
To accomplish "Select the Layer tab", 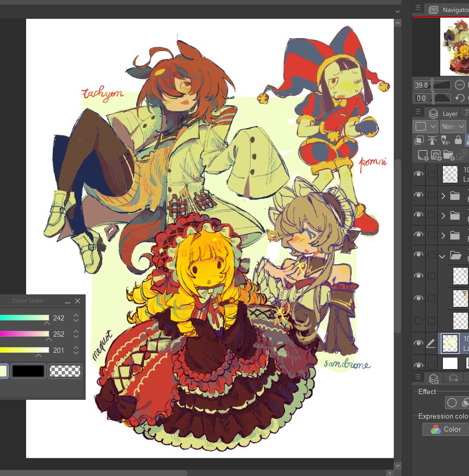I will pos(443,114).
